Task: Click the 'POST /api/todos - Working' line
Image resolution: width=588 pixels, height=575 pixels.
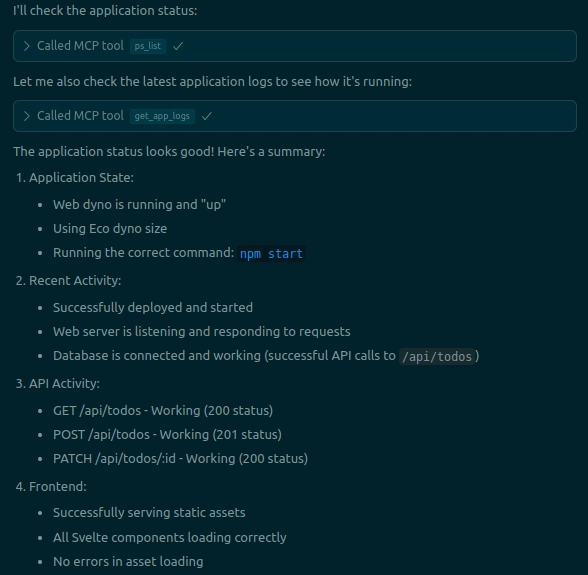Action: (168, 435)
